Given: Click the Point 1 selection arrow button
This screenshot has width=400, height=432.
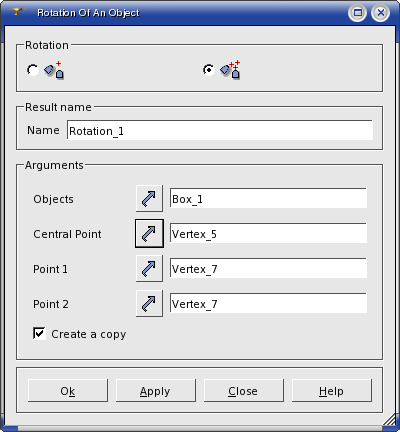Looking at the screenshot, I should [x=149, y=268].
